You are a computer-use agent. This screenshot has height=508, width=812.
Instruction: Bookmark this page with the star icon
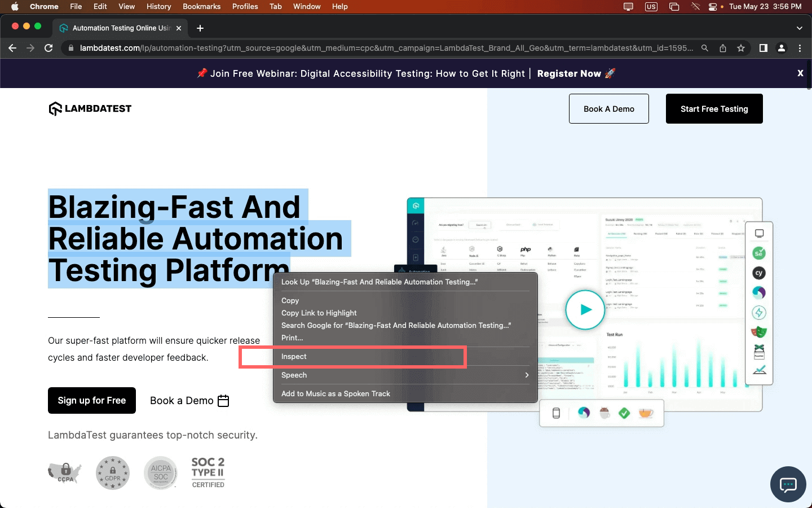tap(741, 48)
